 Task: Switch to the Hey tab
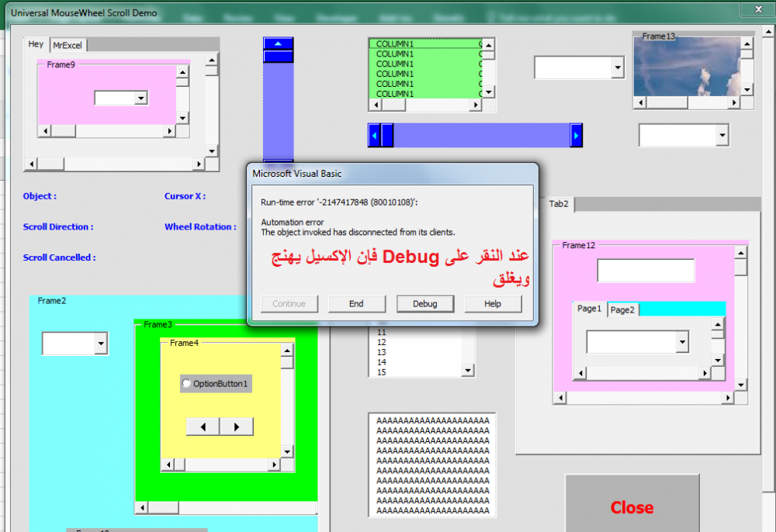36,44
